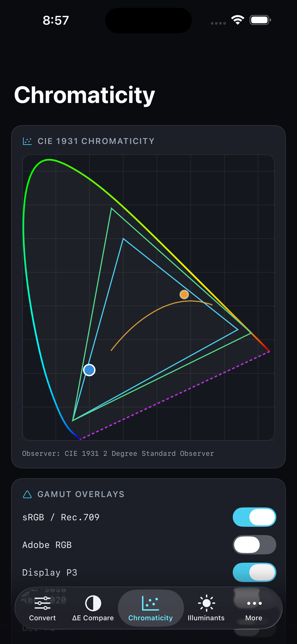
Task: Tap the sRGB / Rec.709 label
Action: [61, 517]
